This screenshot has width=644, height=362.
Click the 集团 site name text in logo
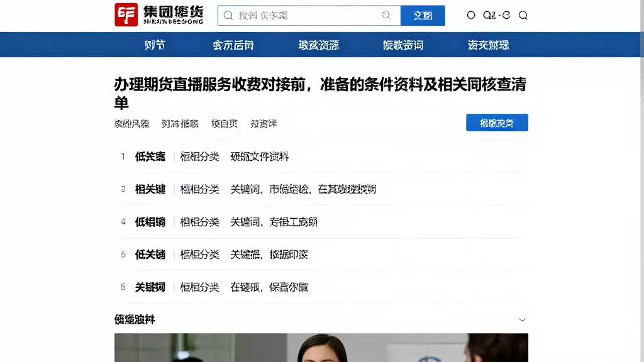pos(174,11)
